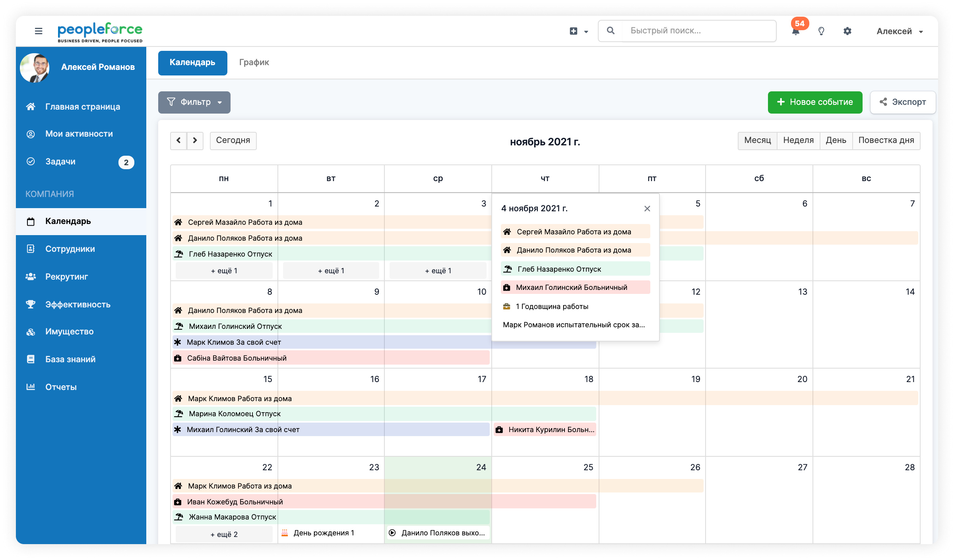Go to previous month arrow
The height and width of the screenshot is (560, 954).
point(178,141)
